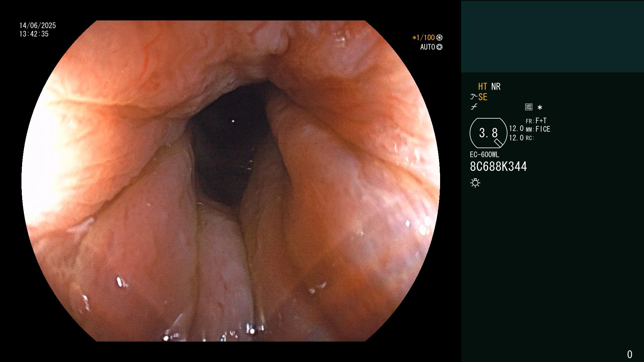The image size is (644, 362).
Task: Click the live endoscopic image view
Action: [x=231, y=181]
